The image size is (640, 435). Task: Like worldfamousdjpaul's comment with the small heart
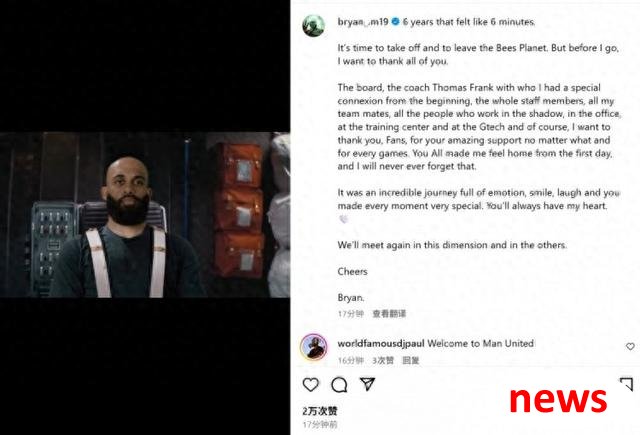coord(630,346)
